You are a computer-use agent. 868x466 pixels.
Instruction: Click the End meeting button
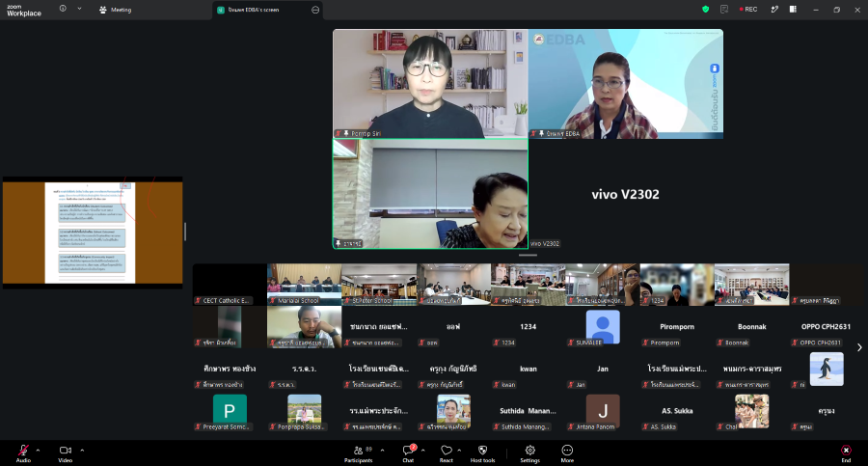pyautogui.click(x=846, y=452)
